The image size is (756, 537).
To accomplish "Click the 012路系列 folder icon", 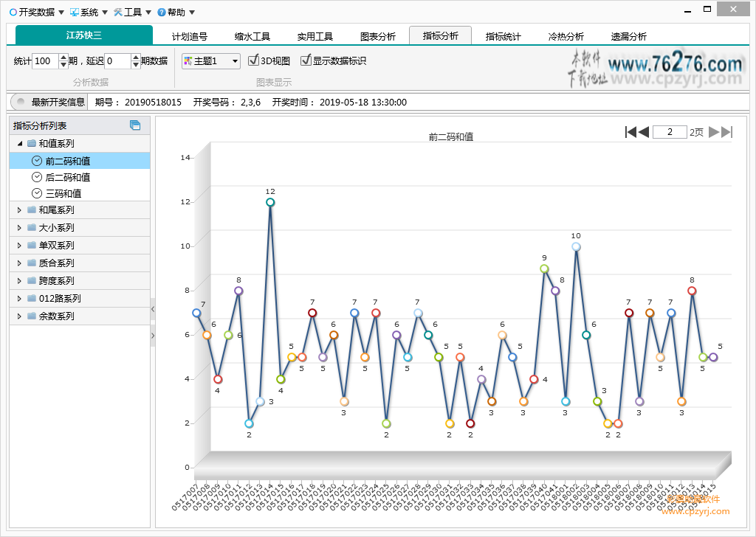I will (32, 298).
